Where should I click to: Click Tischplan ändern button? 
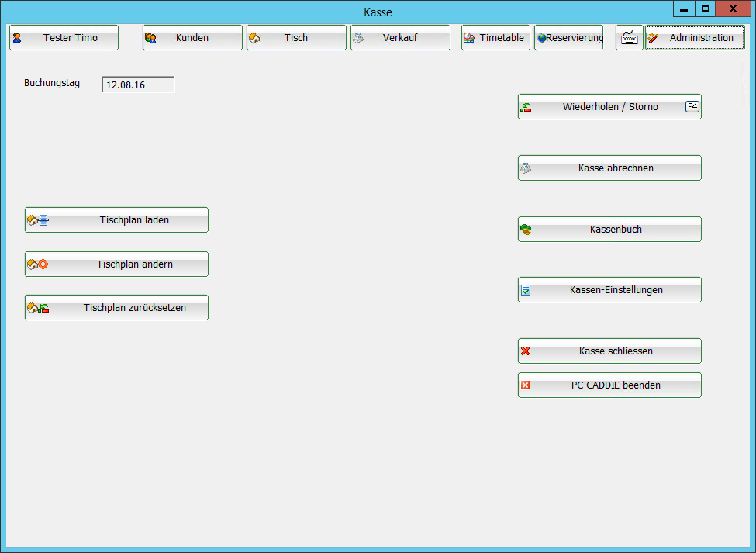pos(116,264)
